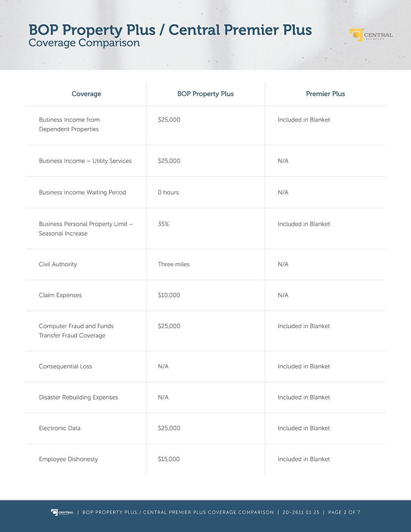Click the "35%" seasonal increase value

[x=164, y=224]
